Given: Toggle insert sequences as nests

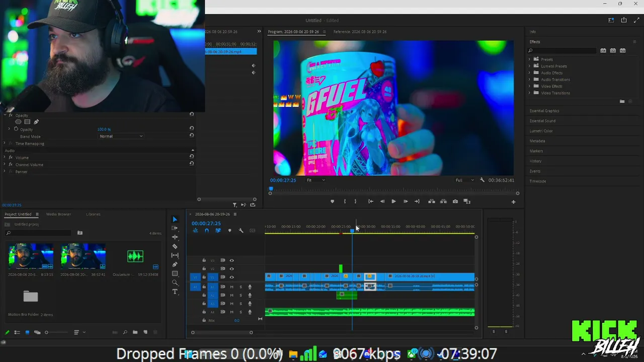Looking at the screenshot, I should [x=195, y=230].
